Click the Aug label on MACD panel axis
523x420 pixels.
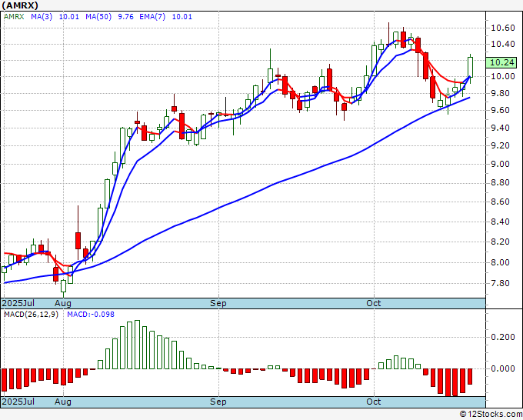[63, 402]
